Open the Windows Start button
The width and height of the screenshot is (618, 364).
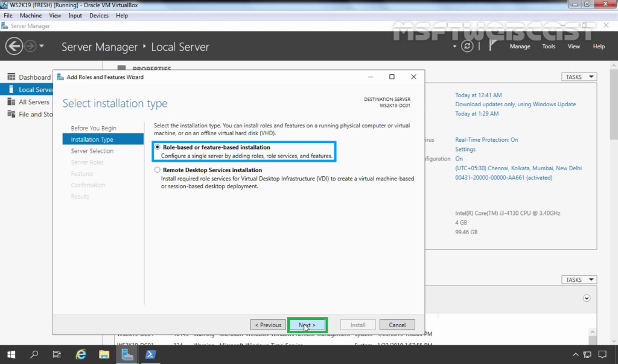[11, 354]
